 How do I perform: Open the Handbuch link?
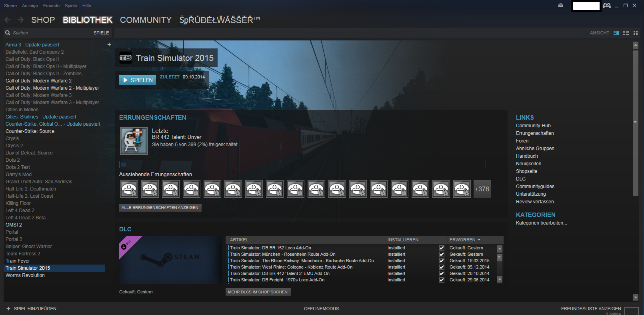tap(527, 156)
